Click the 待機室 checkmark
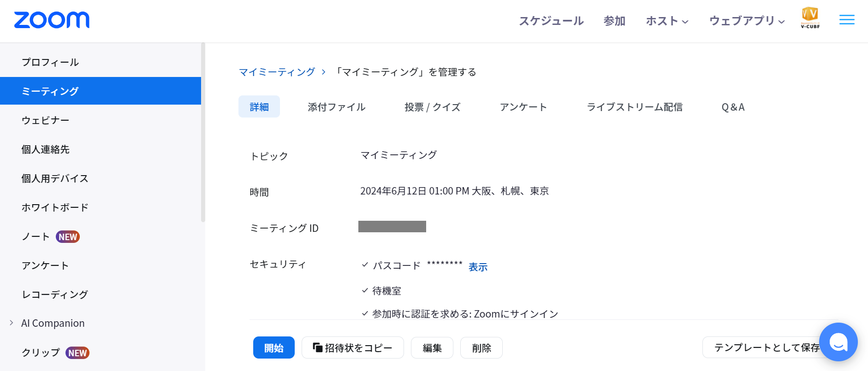This screenshot has width=868, height=371. pyautogui.click(x=365, y=290)
